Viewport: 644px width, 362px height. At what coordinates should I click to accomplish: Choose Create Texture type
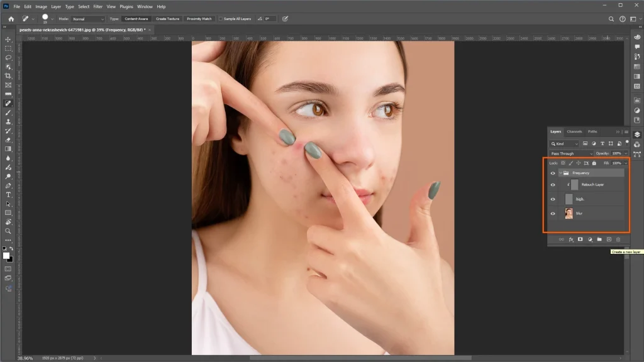pos(167,19)
